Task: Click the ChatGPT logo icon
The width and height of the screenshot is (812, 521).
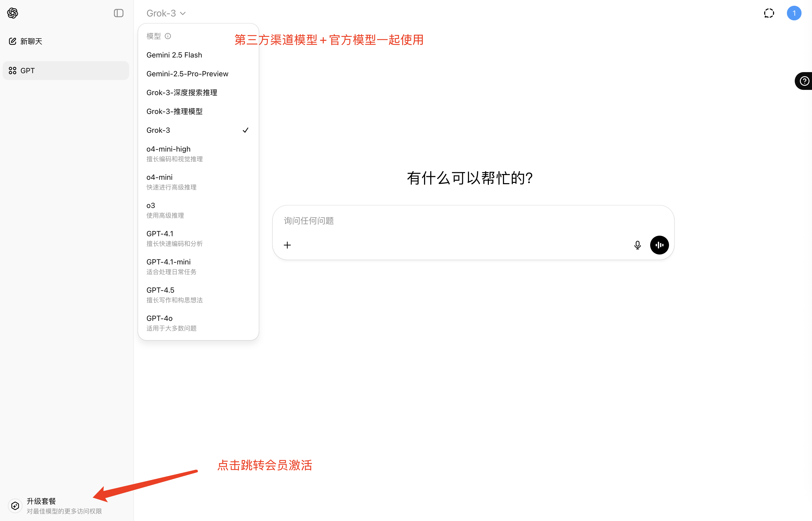Action: point(13,13)
